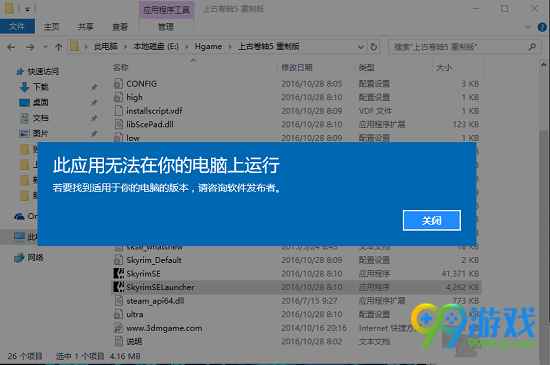
Task: Select the CONFIG file icon
Action: (x=118, y=83)
